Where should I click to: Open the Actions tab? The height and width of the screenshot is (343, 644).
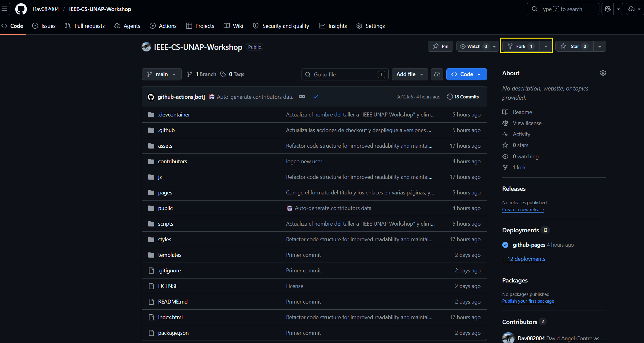(x=163, y=26)
